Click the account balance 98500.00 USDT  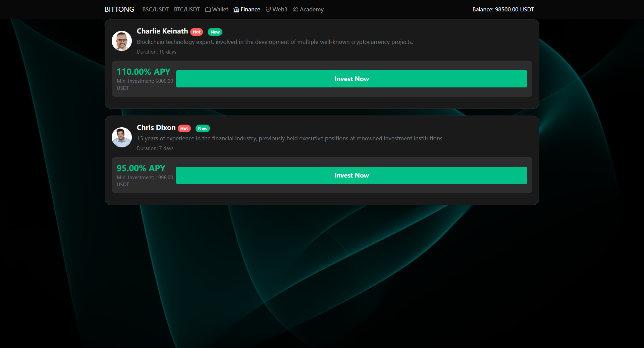[503, 9]
